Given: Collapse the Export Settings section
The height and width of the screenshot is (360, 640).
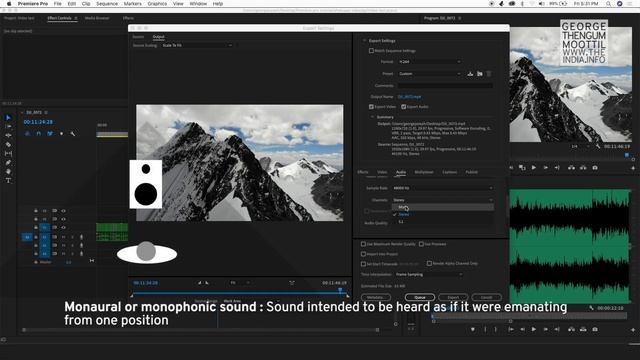Looking at the screenshot, I should click(x=364, y=41).
